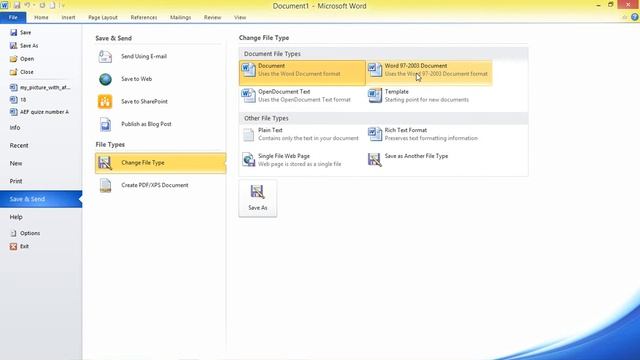The height and width of the screenshot is (360, 640).
Task: Open the Customize Quick Access Toolbar dropdown
Action: tap(63, 5)
